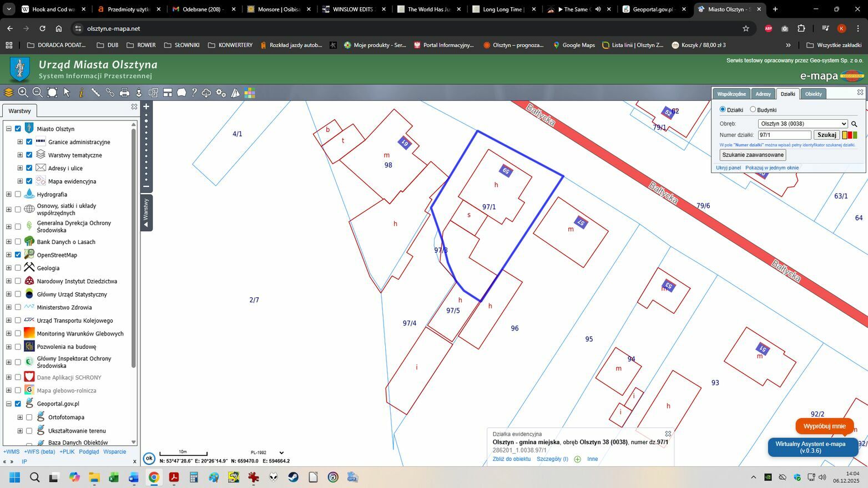The image size is (868, 488).
Task: Click the full extent zoom icon
Action: pyautogui.click(x=52, y=93)
